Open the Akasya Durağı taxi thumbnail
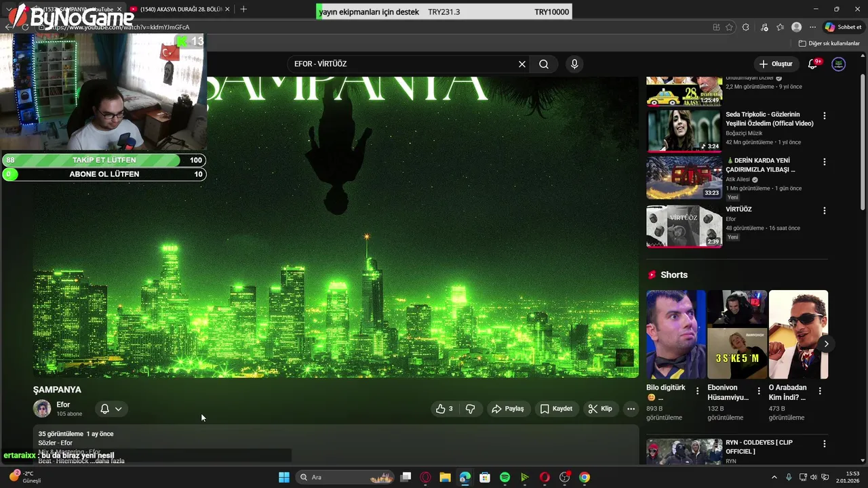Screen dimensions: 868x488 684,91
